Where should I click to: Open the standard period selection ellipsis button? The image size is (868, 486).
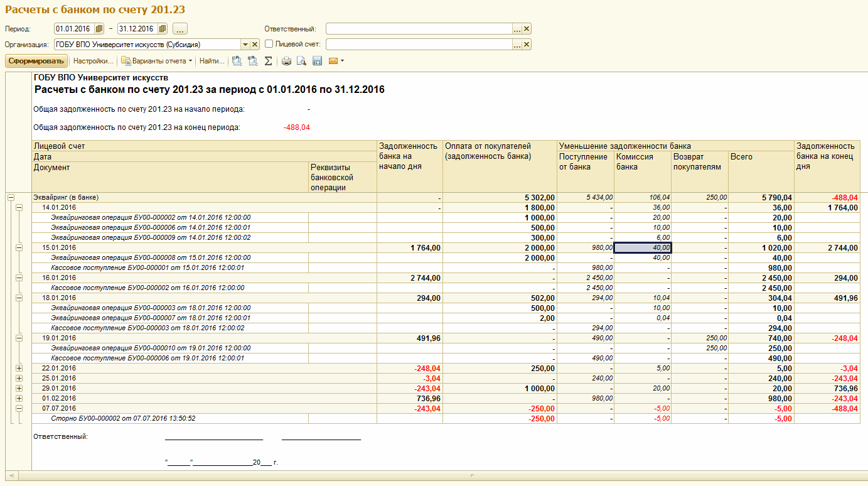(x=180, y=28)
